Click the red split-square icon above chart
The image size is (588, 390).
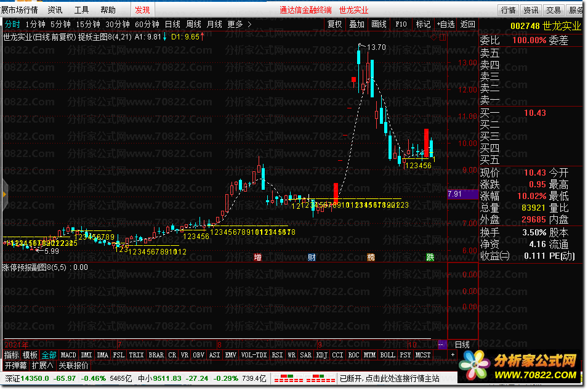click(443, 37)
